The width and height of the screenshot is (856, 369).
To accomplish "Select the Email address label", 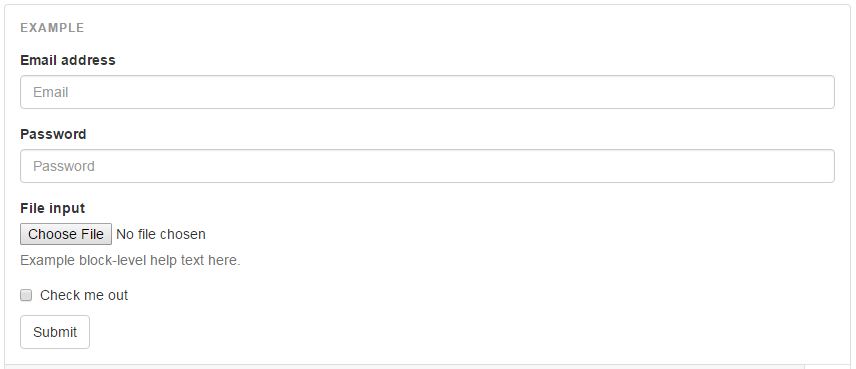I will [68, 60].
